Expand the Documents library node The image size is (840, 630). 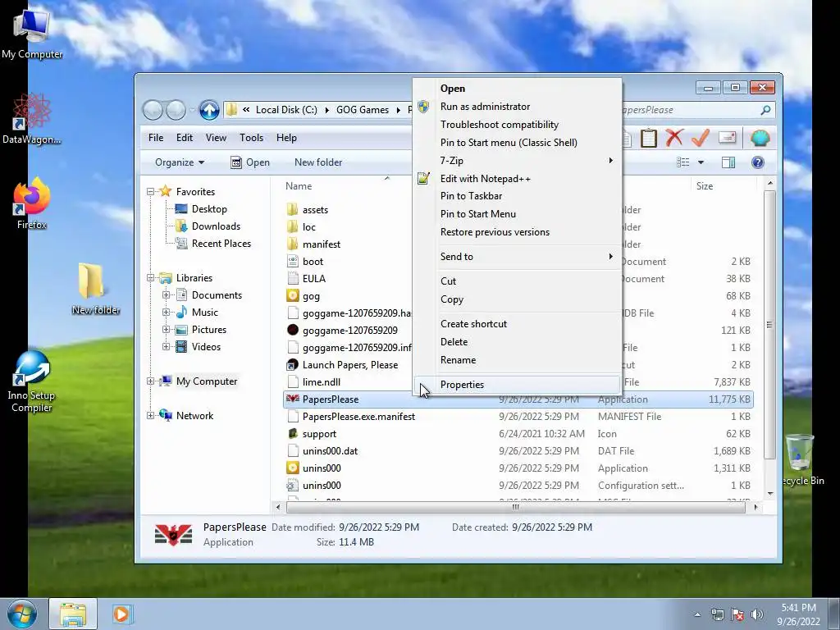166,295
